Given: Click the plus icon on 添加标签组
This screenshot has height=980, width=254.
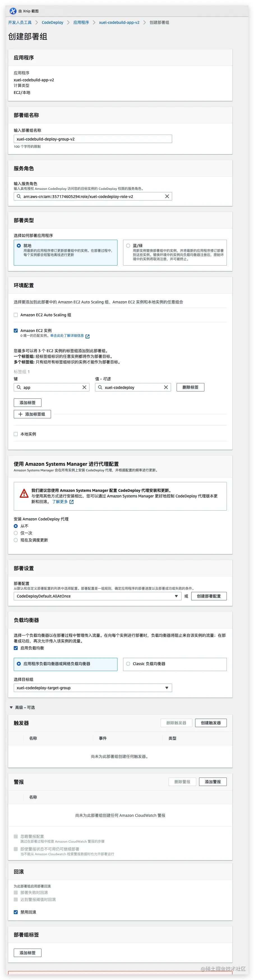Looking at the screenshot, I should (20, 414).
